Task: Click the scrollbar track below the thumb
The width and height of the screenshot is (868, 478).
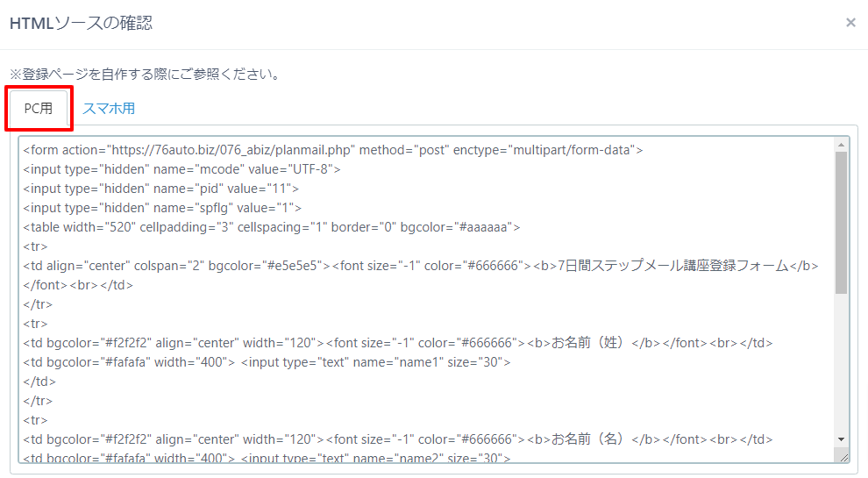Action: [x=842, y=363]
